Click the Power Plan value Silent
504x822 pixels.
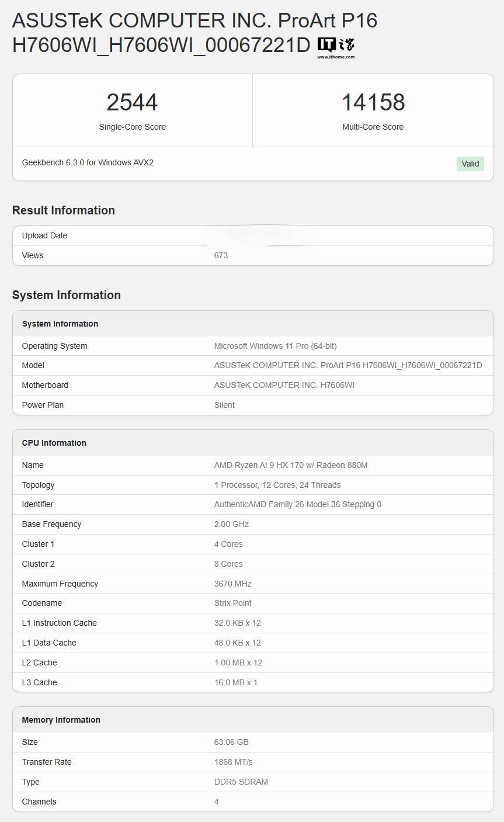(x=224, y=405)
